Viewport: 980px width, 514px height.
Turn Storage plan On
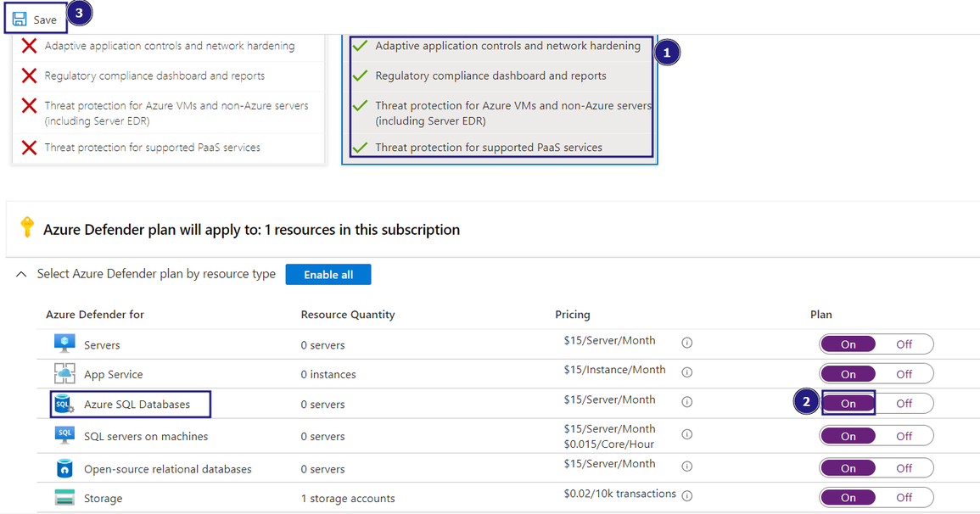(x=848, y=497)
